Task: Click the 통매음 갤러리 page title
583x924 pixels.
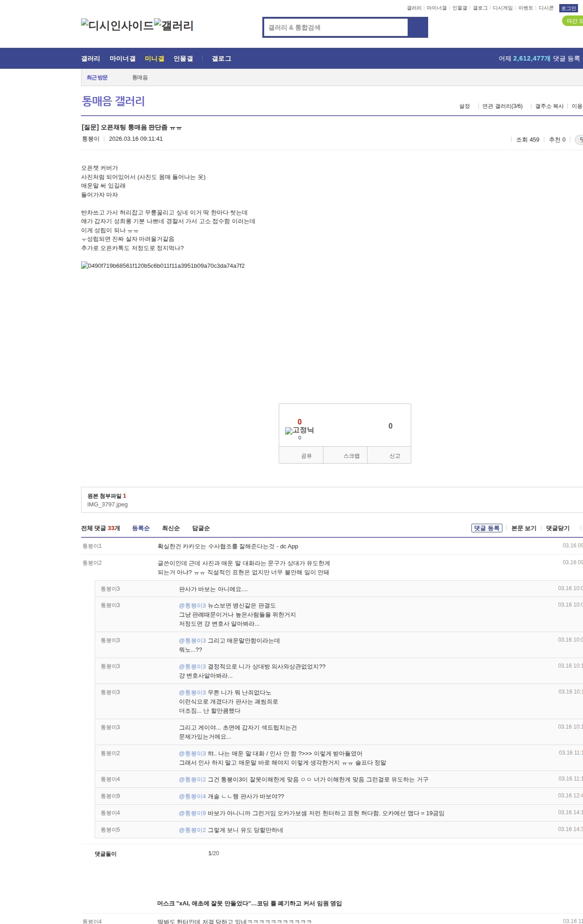Action: pyautogui.click(x=113, y=101)
